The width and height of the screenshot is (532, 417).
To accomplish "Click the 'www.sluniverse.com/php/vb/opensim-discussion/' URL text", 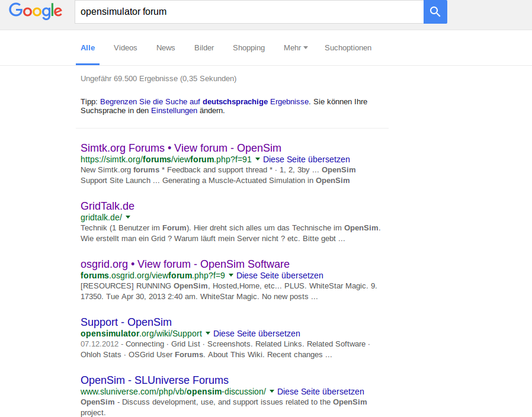I will click(x=173, y=392).
